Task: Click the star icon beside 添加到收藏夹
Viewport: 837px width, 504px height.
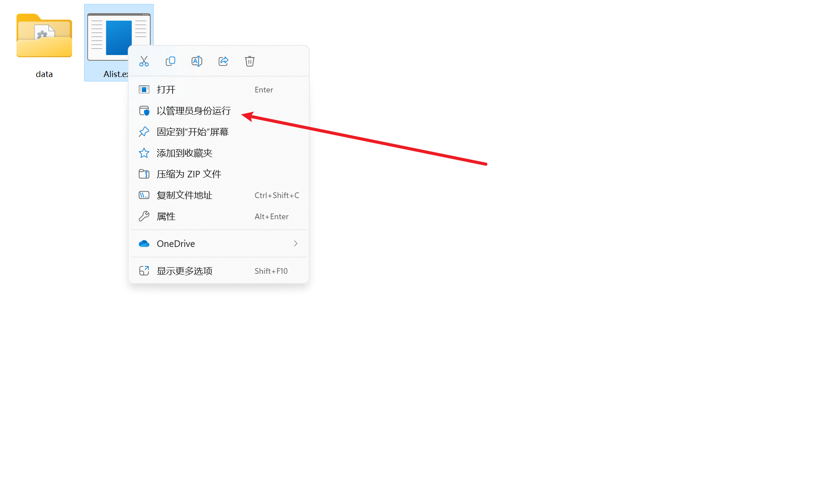Action: point(144,153)
